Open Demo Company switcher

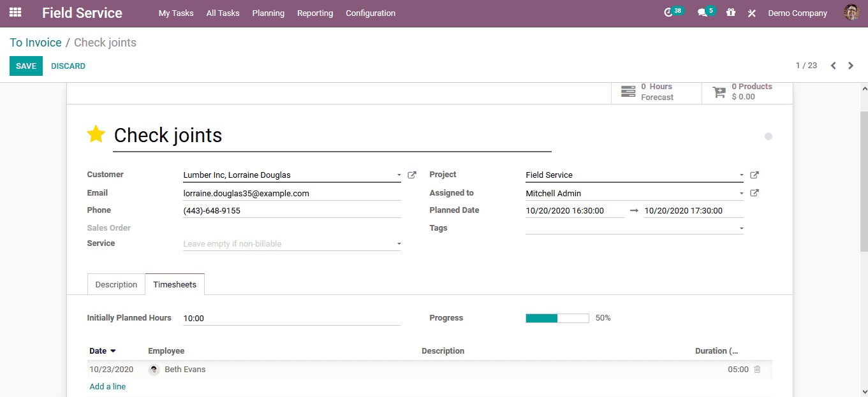coord(797,13)
